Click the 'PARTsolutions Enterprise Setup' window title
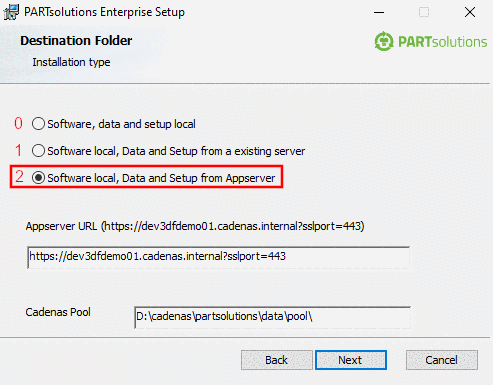This screenshot has height=385, width=493. [104, 12]
